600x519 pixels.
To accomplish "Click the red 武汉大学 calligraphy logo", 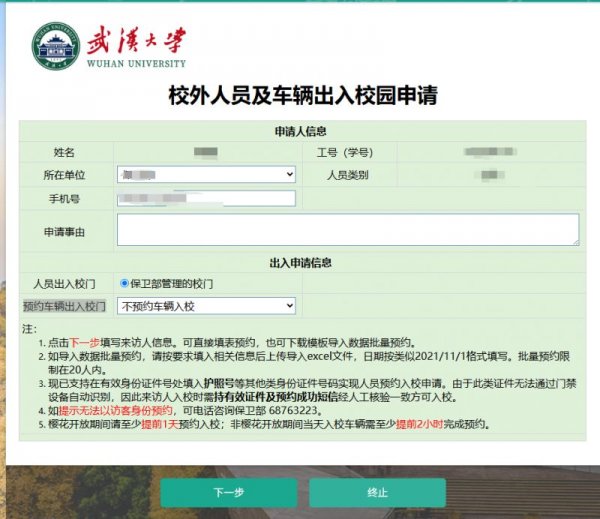I will [137, 40].
